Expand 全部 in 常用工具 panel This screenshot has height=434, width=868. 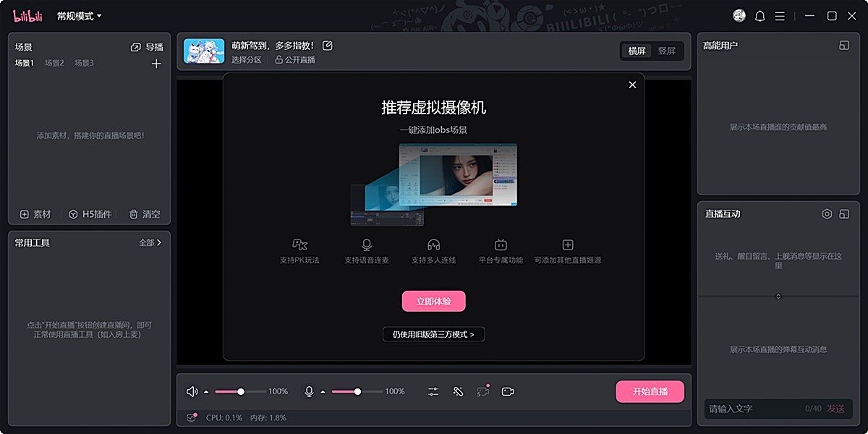click(x=150, y=243)
